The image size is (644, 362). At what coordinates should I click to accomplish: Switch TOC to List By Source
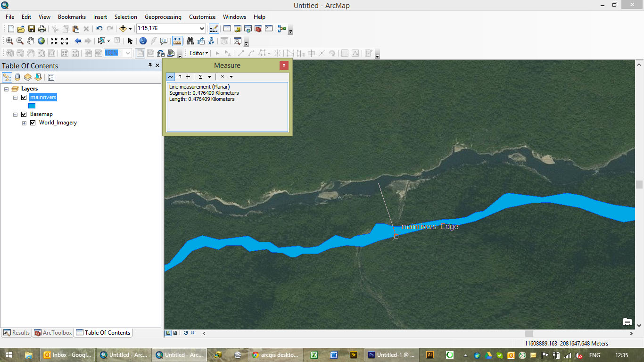point(17,77)
